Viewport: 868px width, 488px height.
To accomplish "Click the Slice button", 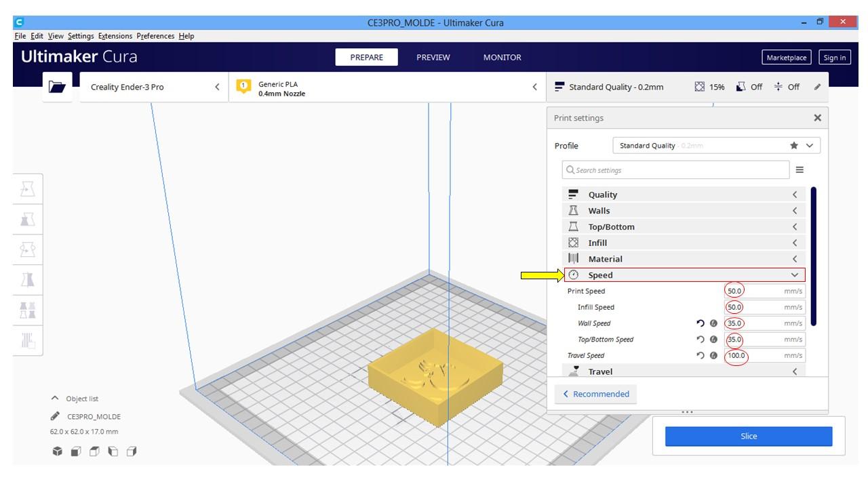I will point(749,436).
